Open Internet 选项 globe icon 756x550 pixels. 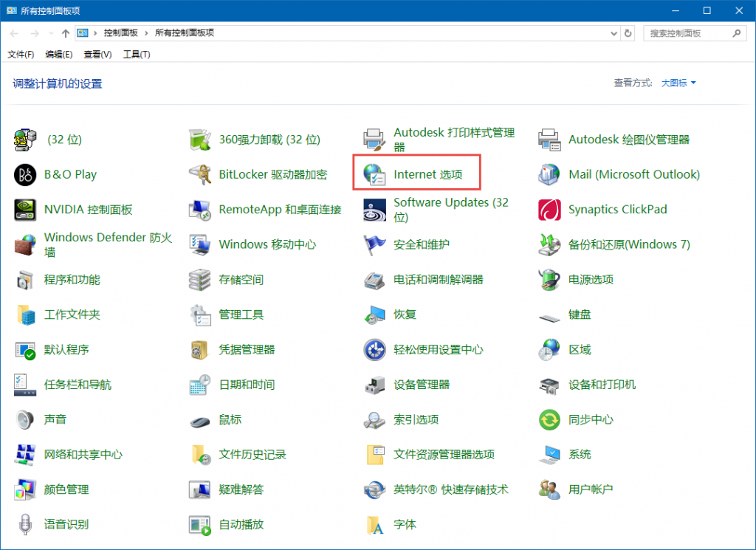[x=375, y=175]
